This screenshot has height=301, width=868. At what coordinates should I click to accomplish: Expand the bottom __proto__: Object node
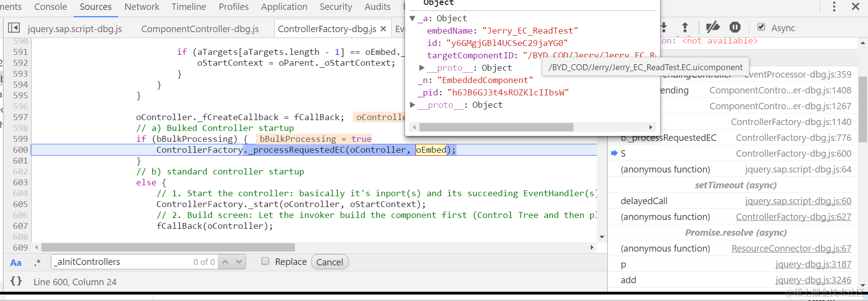413,105
